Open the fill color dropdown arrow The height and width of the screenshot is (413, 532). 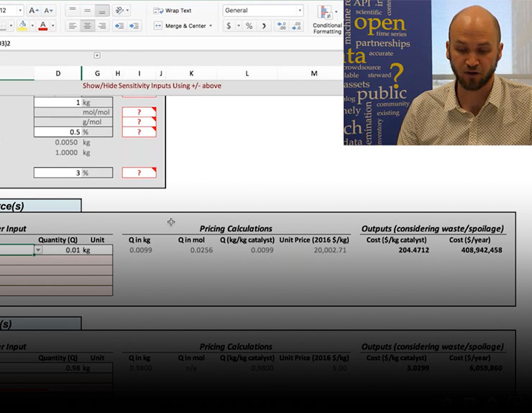[32, 25]
